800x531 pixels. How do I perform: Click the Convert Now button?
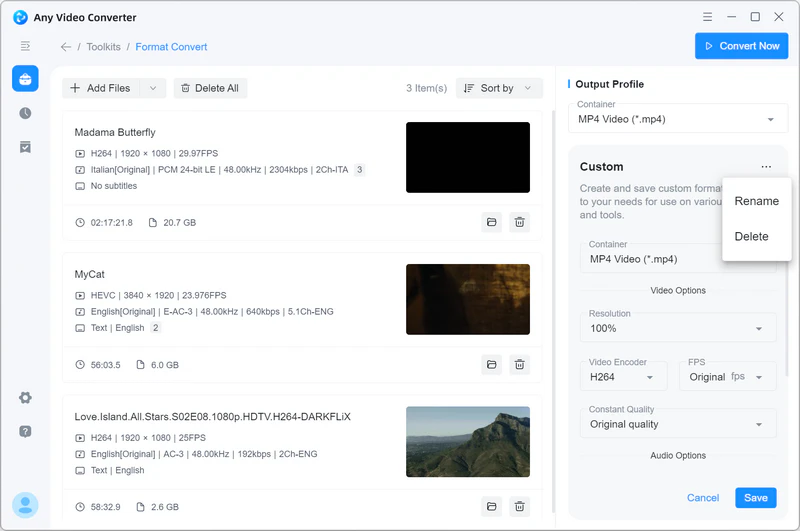741,46
